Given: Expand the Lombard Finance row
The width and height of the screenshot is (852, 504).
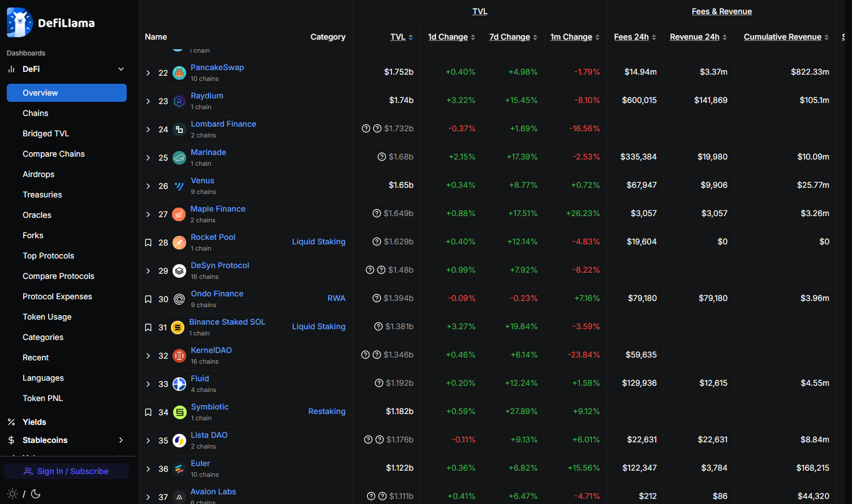Looking at the screenshot, I should pyautogui.click(x=148, y=130).
